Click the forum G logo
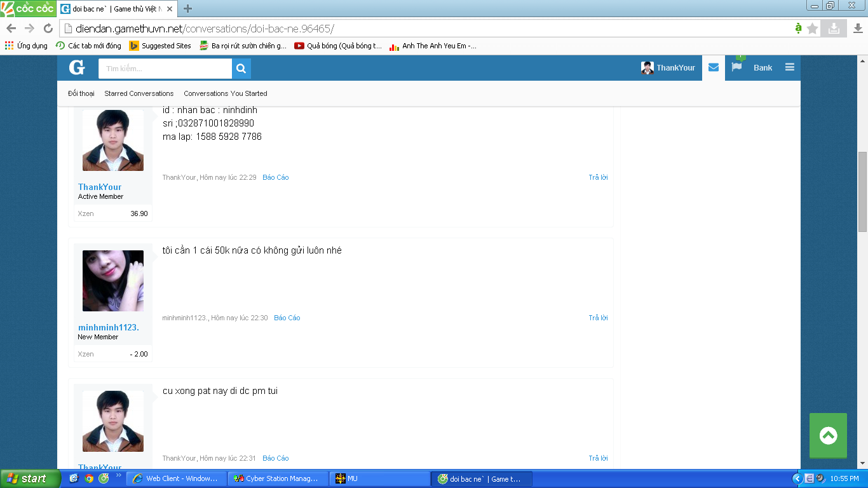This screenshot has height=488, width=868. click(x=77, y=68)
